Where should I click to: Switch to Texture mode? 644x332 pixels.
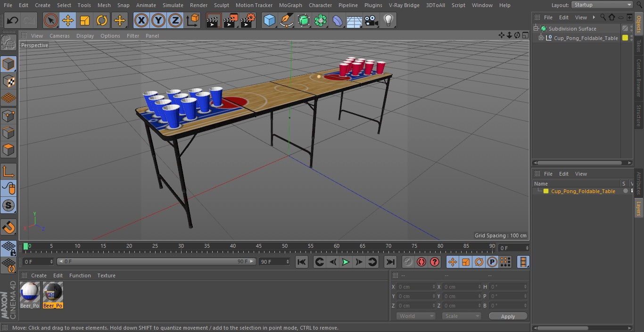pos(8,81)
